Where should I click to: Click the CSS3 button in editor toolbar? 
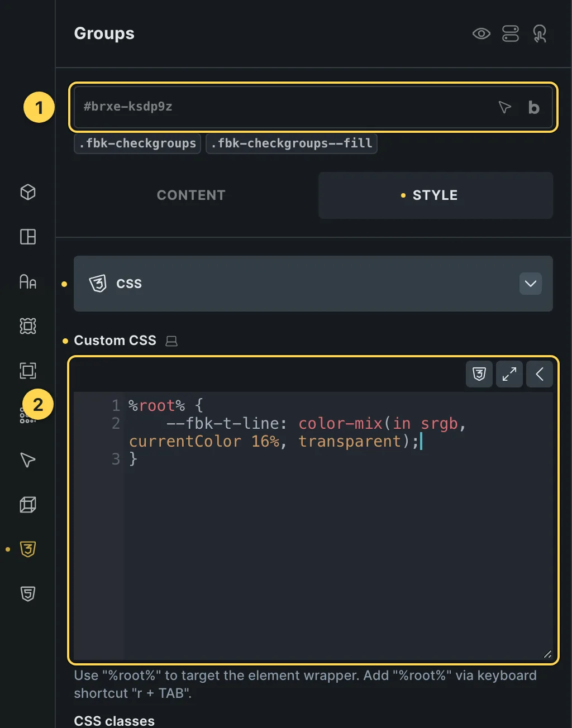point(479,374)
